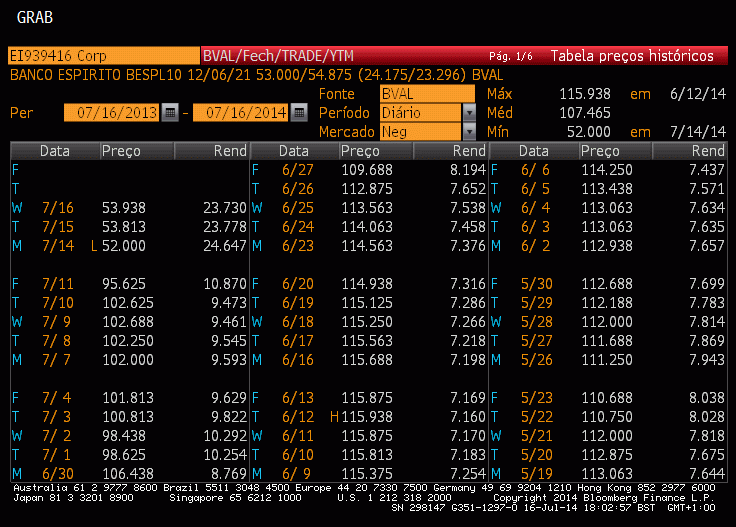Edit the start date field 07/16/2013
Viewport: 736px width, 527px height.
tap(112, 113)
